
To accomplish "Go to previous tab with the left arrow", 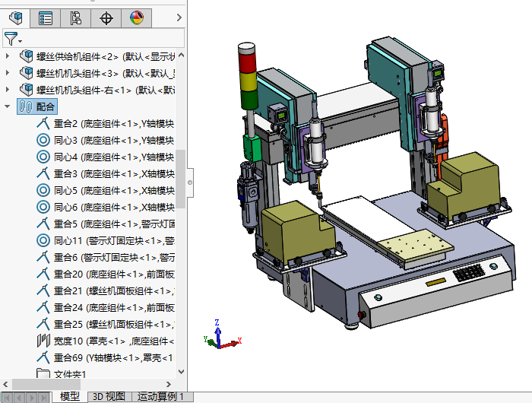I will [x=19, y=397].
